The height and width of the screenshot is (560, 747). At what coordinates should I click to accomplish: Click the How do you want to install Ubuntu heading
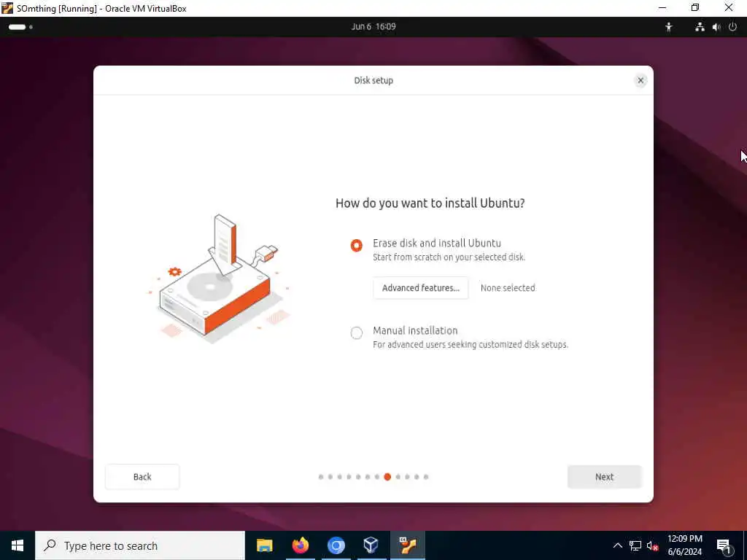click(430, 203)
